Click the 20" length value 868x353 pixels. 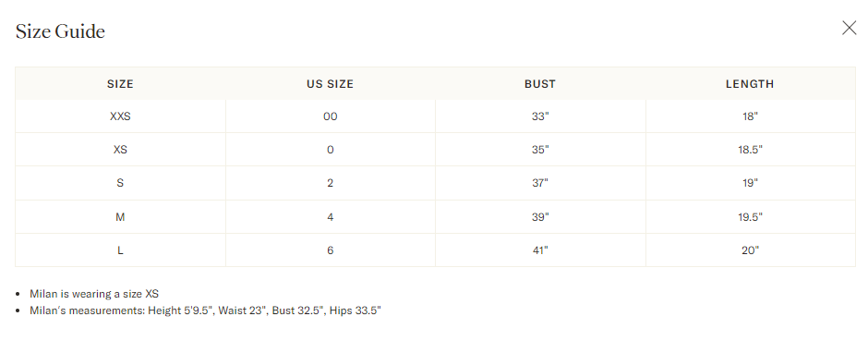(750, 250)
